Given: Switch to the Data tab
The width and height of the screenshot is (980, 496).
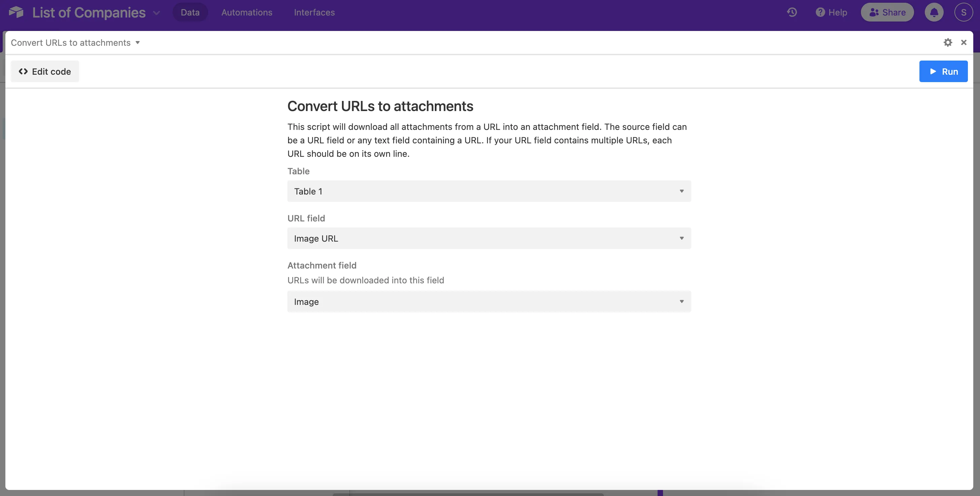Looking at the screenshot, I should (x=190, y=12).
